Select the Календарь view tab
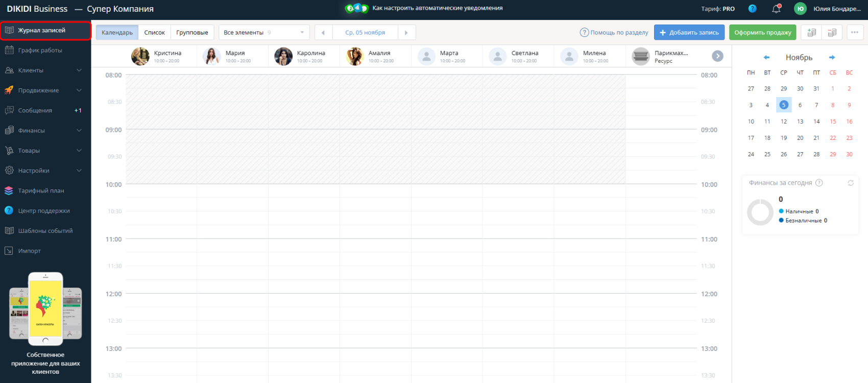This screenshot has height=383, width=868. 117,33
